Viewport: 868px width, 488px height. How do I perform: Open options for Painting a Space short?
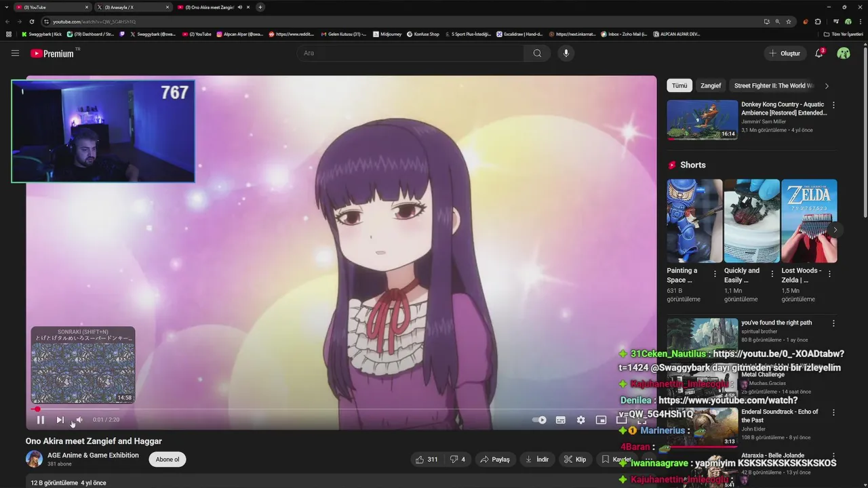coord(715,274)
